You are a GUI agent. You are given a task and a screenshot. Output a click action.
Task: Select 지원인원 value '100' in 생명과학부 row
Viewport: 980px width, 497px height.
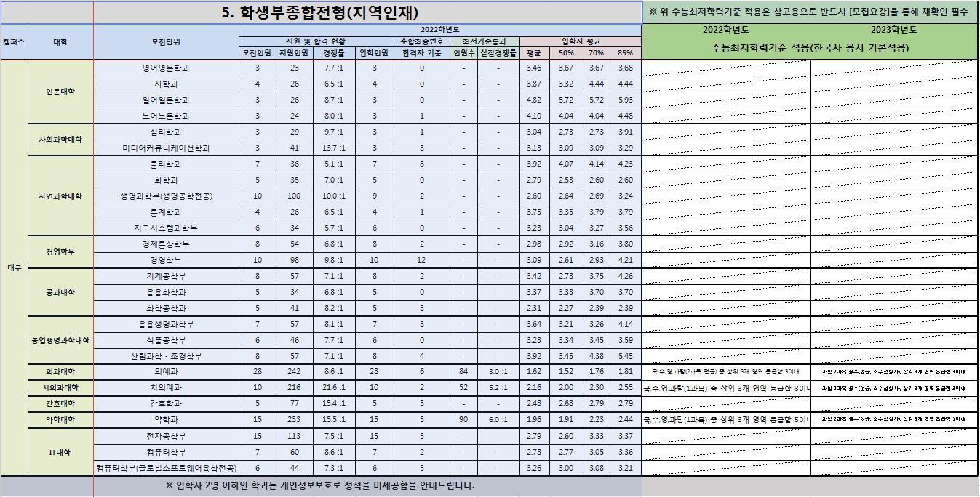[x=294, y=196]
